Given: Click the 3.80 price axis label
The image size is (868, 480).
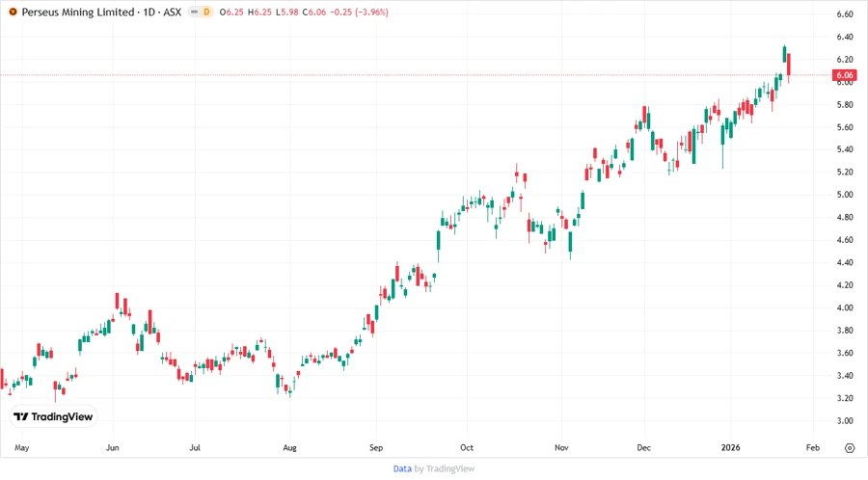Looking at the screenshot, I should 845,331.
